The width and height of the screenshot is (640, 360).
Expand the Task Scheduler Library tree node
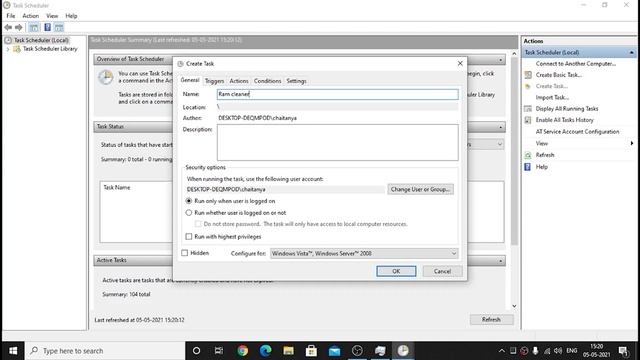[x=7, y=49]
